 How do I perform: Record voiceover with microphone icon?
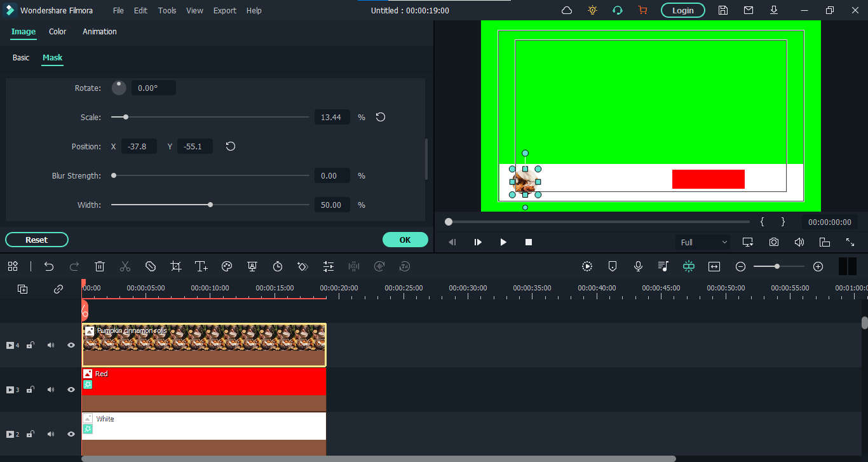point(638,266)
